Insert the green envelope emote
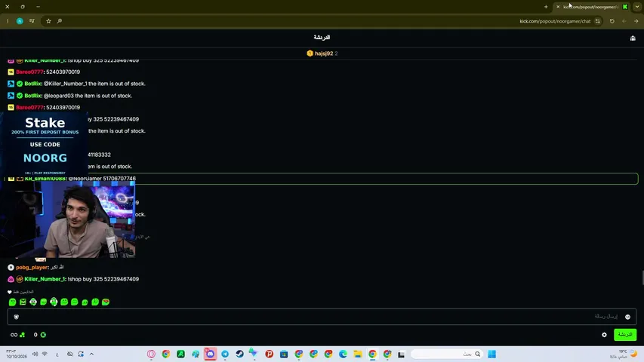Image resolution: width=644 pixels, height=362 pixels. [x=23, y=302]
